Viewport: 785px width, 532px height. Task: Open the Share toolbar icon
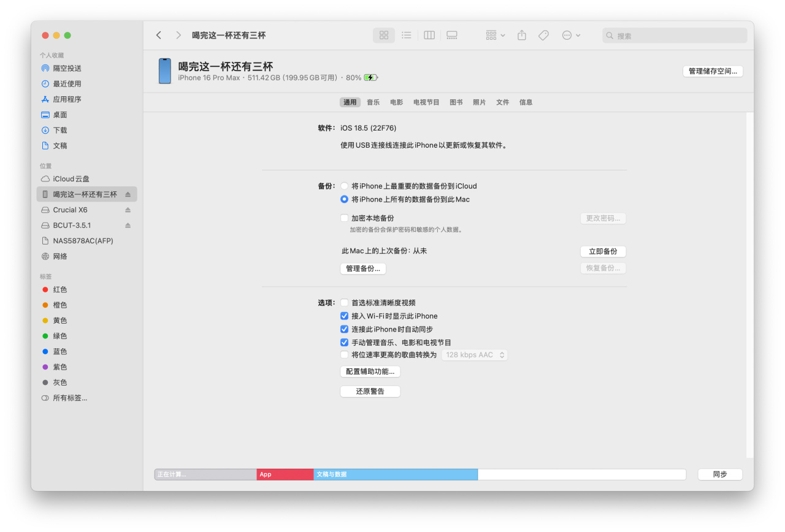pos(522,36)
